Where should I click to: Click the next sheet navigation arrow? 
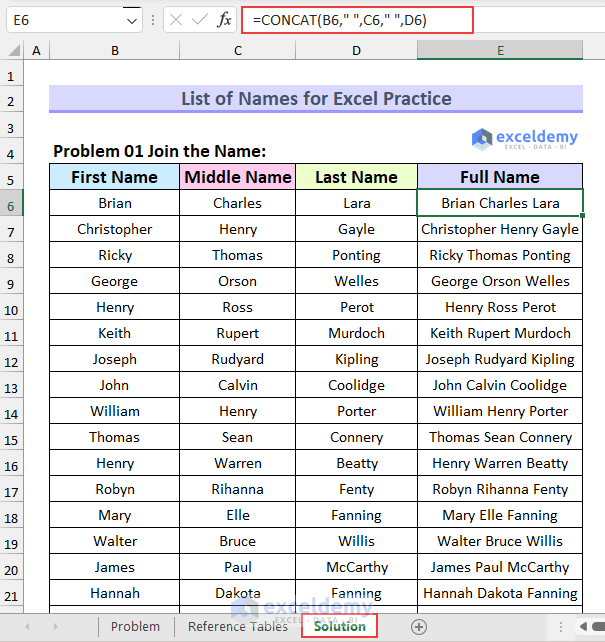56,626
